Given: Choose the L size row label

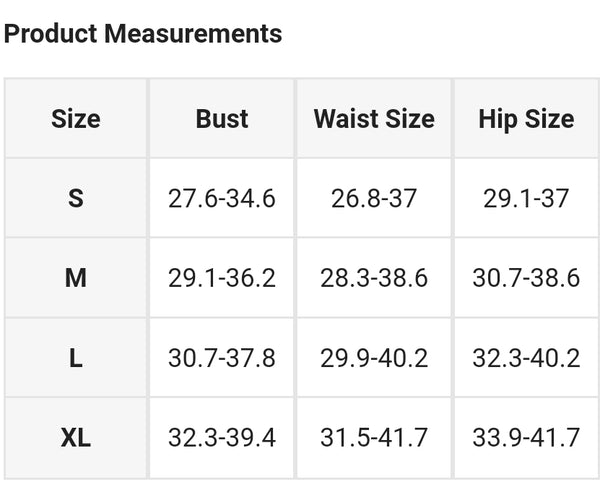Looking at the screenshot, I should (x=76, y=358).
